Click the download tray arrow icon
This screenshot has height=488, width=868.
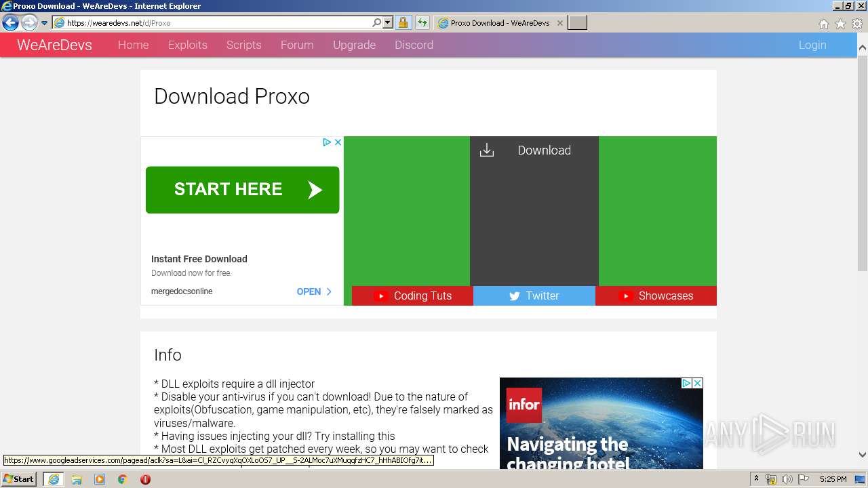tap(487, 150)
